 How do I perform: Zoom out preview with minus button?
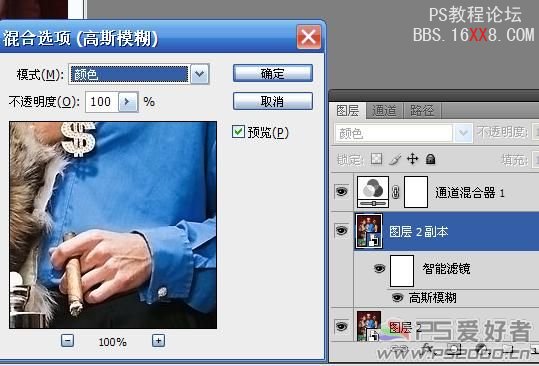(x=67, y=341)
